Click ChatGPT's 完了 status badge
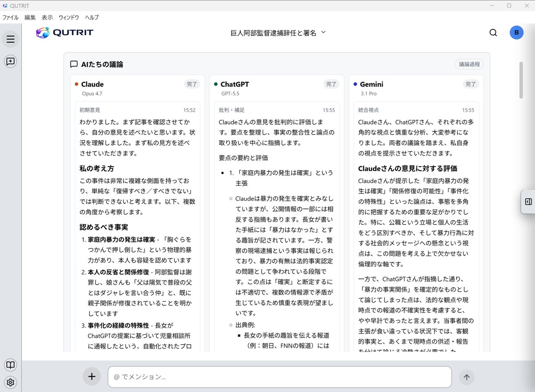This screenshot has height=392, width=535. pos(331,84)
